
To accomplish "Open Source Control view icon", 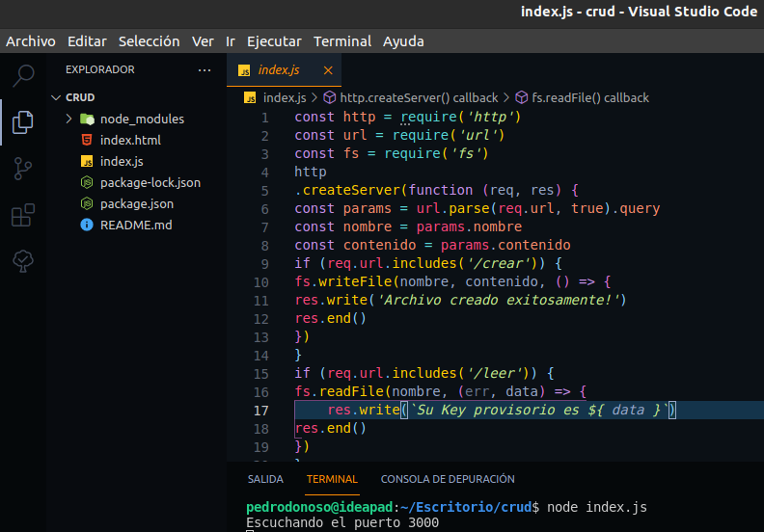I will pos(23,169).
